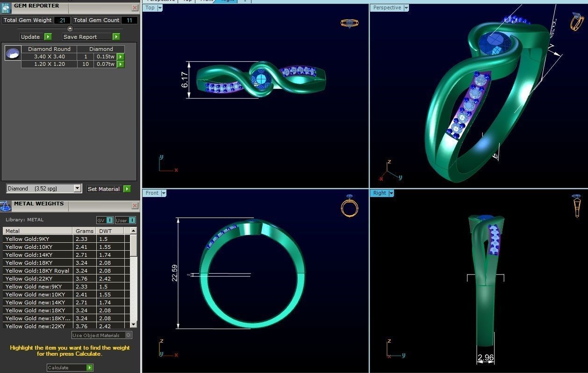This screenshot has height=373, width=588.
Task: Click the Update green arrow button
Action: point(48,36)
